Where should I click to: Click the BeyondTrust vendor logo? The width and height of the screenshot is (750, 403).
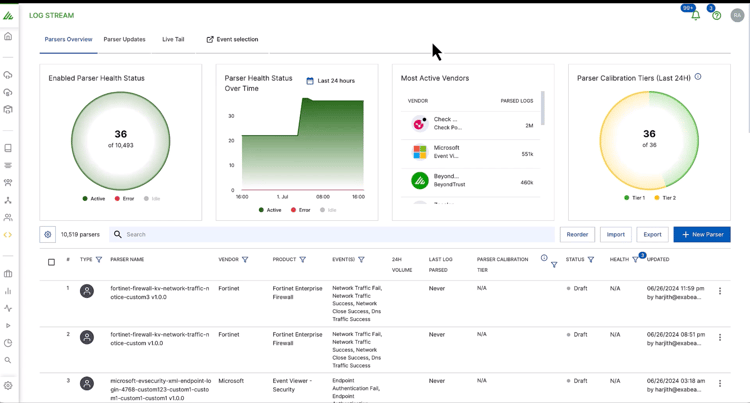pyautogui.click(x=419, y=181)
